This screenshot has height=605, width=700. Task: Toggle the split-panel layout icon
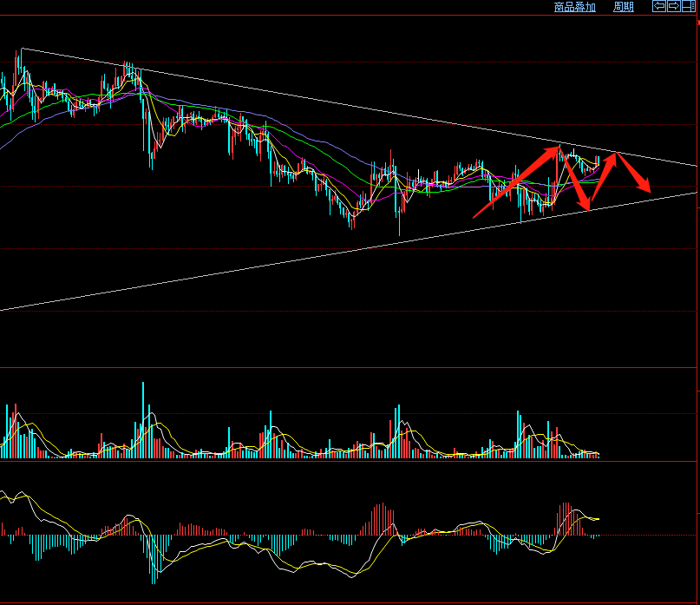click(x=689, y=6)
